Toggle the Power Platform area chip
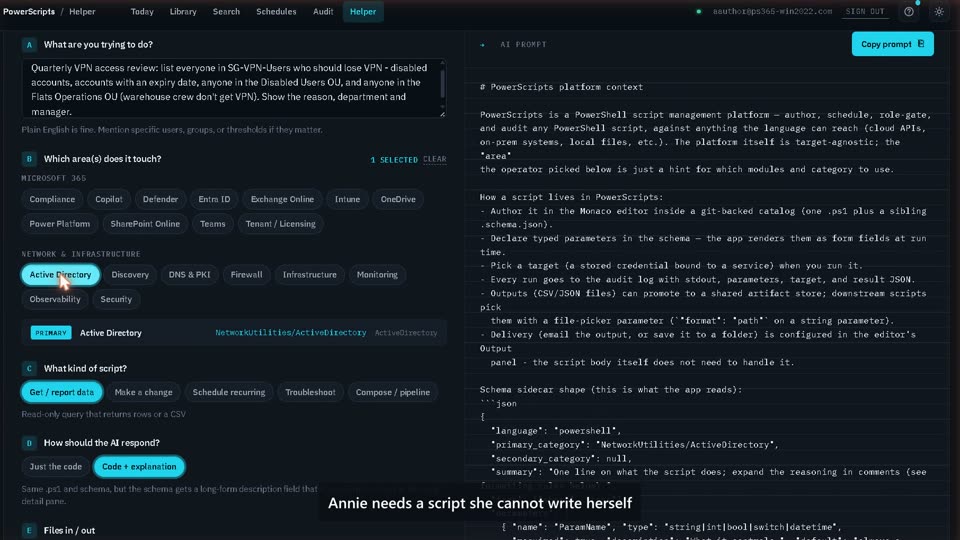The height and width of the screenshot is (540, 960). click(59, 223)
